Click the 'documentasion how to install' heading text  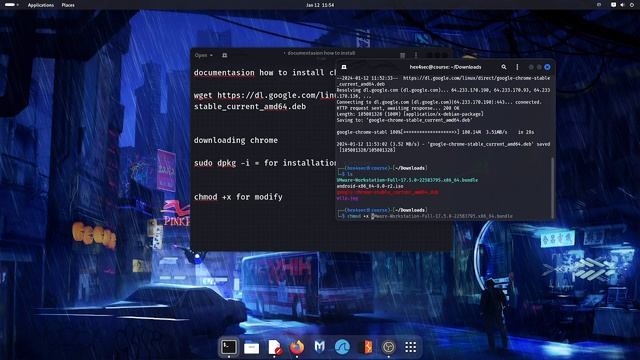coord(265,73)
